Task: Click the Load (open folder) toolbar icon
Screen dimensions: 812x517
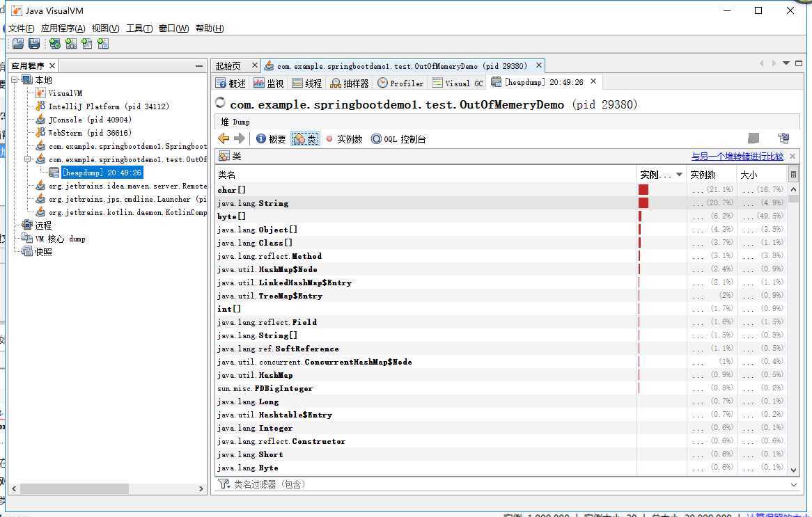Action: [18, 44]
